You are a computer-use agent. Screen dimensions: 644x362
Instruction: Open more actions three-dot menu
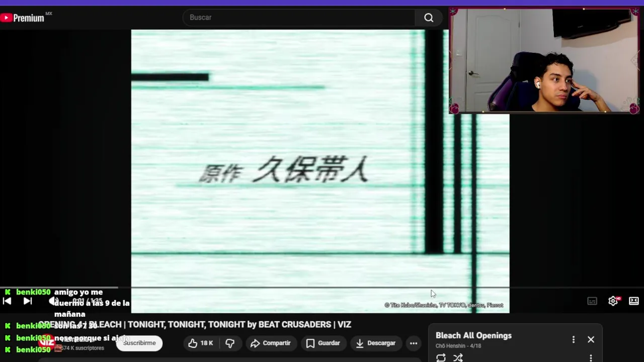(x=414, y=343)
